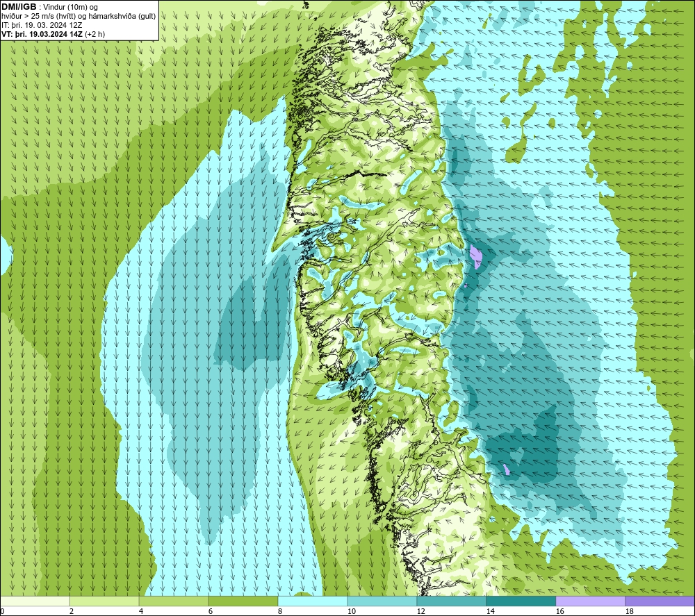Click the 'IT: þri. 19. 03. 2024 12Z' line

point(42,25)
